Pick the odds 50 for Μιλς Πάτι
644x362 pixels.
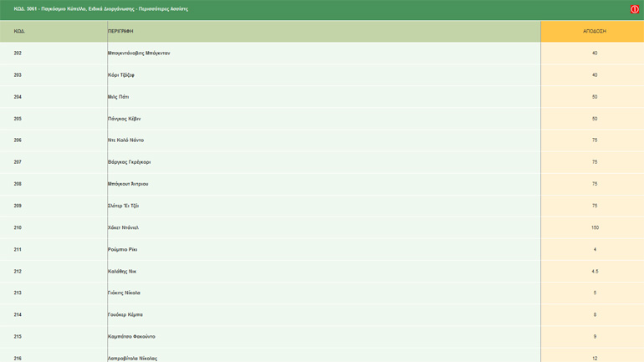594,97
